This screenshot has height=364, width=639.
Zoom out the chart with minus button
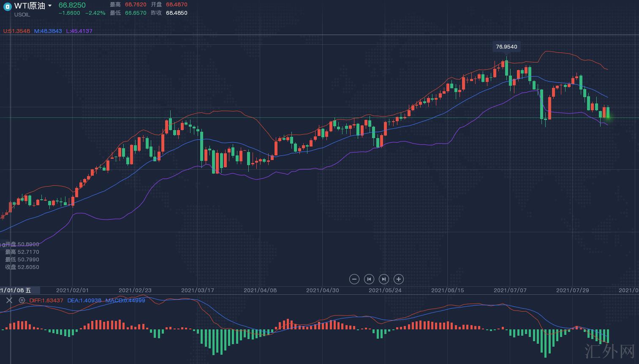point(354,279)
